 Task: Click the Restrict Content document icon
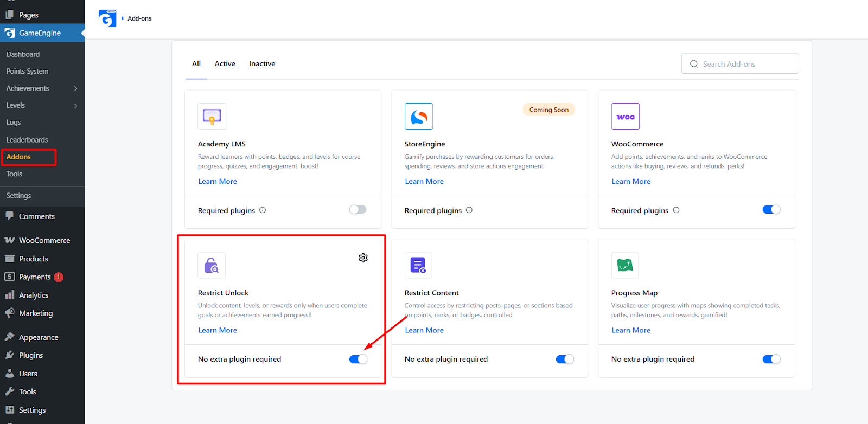418,265
